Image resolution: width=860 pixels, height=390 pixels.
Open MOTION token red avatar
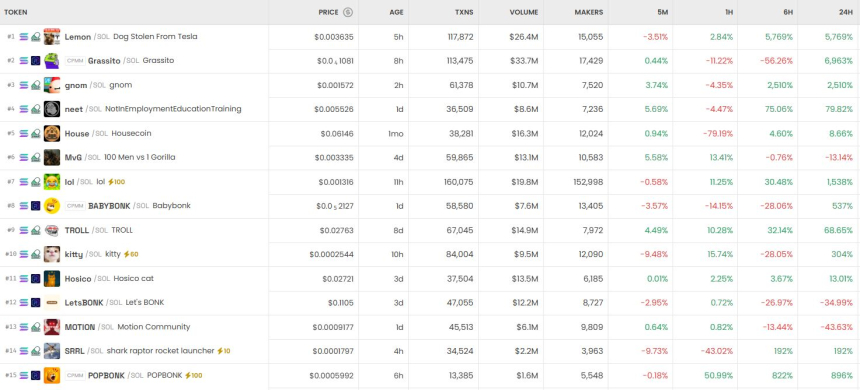coord(52,327)
